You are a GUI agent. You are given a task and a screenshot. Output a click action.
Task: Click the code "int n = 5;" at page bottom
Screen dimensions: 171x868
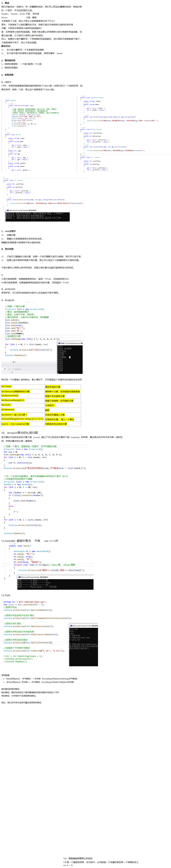68,865
